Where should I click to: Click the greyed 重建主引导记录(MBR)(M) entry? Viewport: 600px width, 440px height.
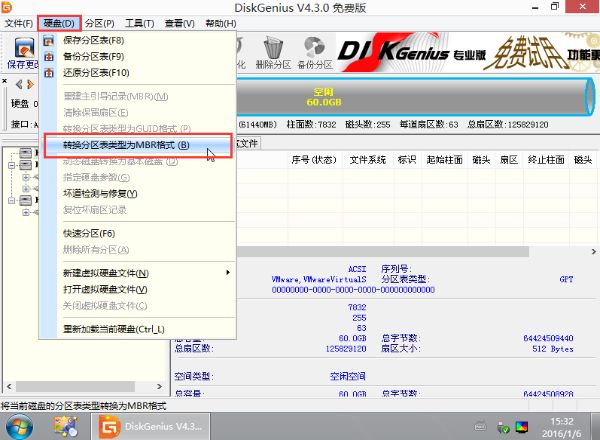[x=138, y=96]
